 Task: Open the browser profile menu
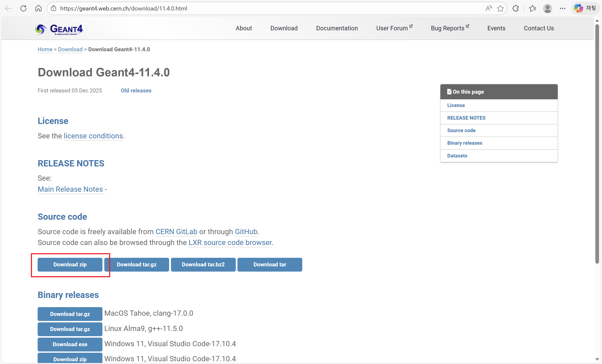547,8
